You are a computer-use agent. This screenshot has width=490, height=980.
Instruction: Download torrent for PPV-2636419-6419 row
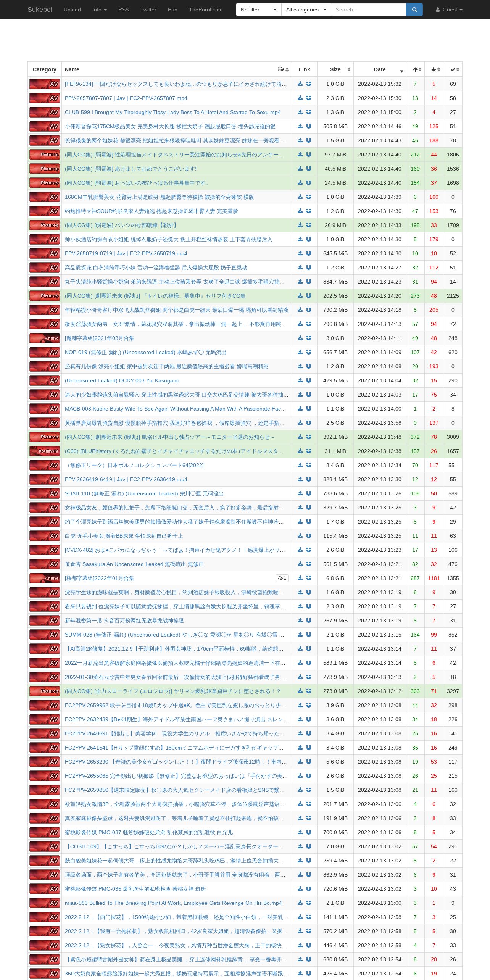point(300,479)
